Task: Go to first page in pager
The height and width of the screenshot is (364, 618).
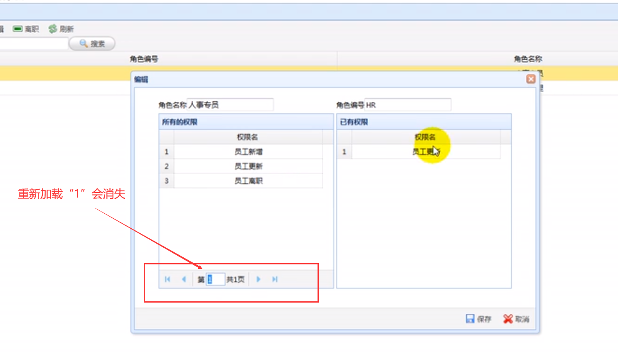Action: click(167, 279)
